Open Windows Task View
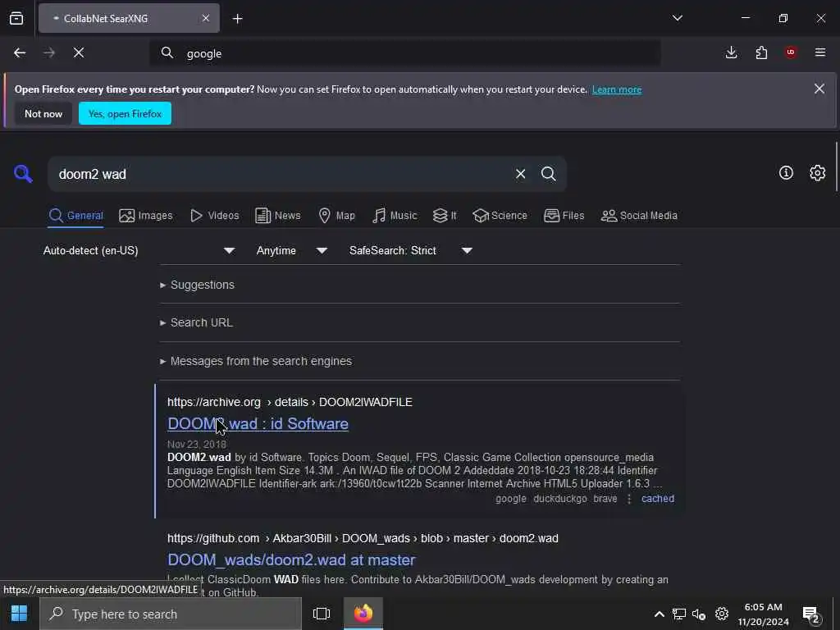This screenshot has height=630, width=840. click(x=322, y=614)
